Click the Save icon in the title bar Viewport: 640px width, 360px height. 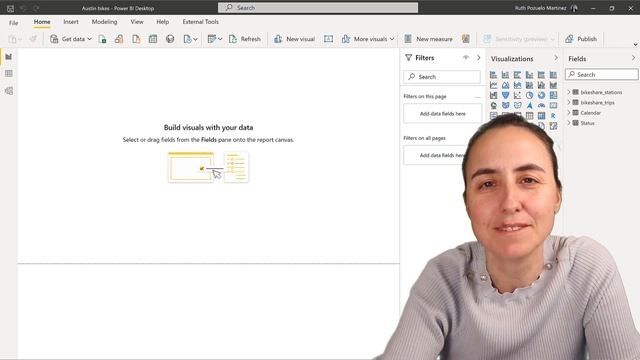10,8
